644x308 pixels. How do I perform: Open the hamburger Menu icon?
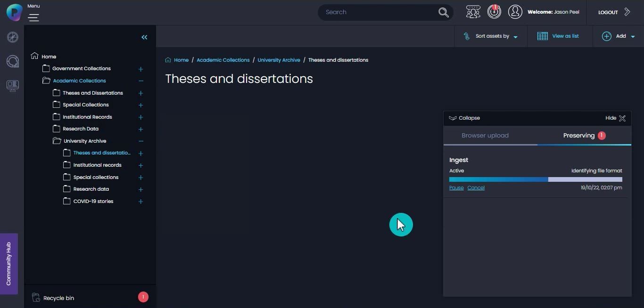coord(33,17)
